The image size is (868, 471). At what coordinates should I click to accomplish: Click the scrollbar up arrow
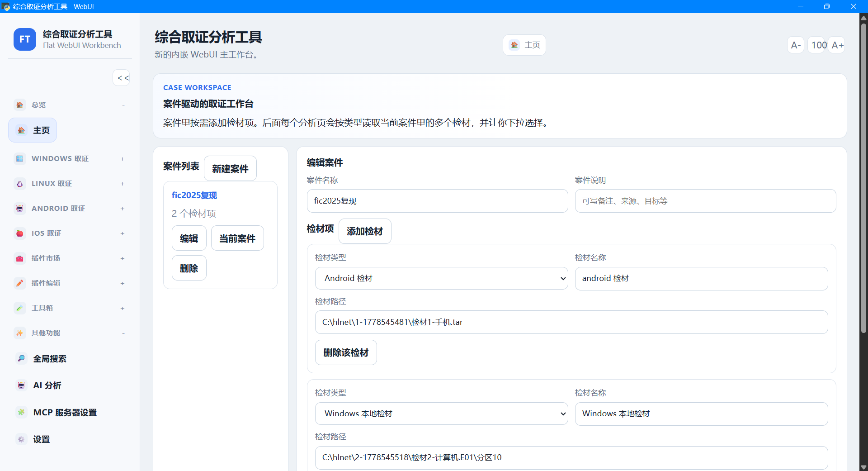(x=863, y=18)
